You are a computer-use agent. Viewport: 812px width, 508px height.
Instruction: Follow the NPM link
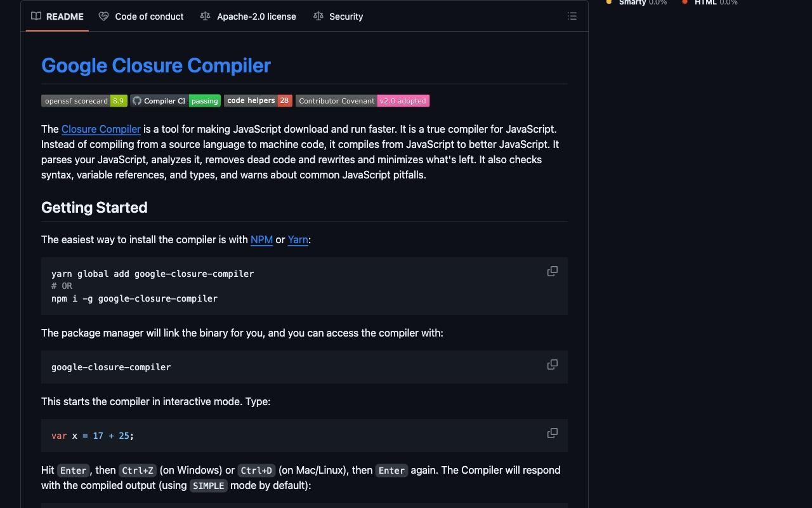(261, 239)
